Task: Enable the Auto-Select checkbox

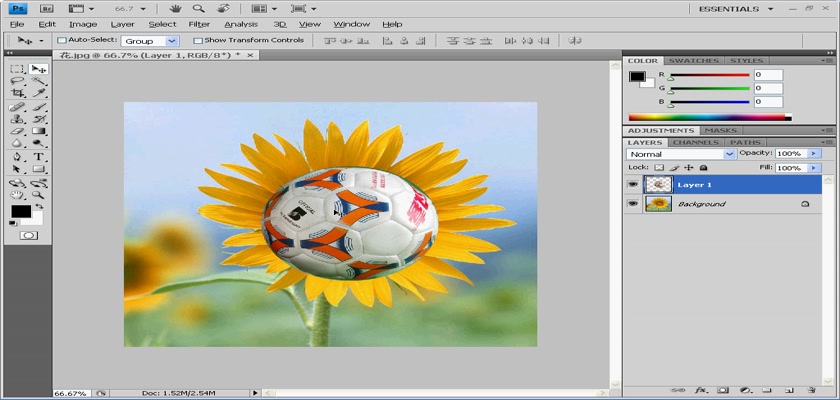Action: 62,40
